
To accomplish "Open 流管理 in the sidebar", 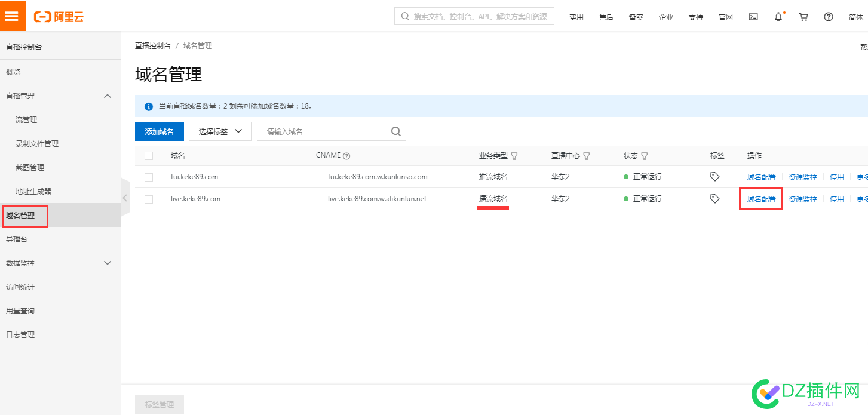I will pos(26,119).
